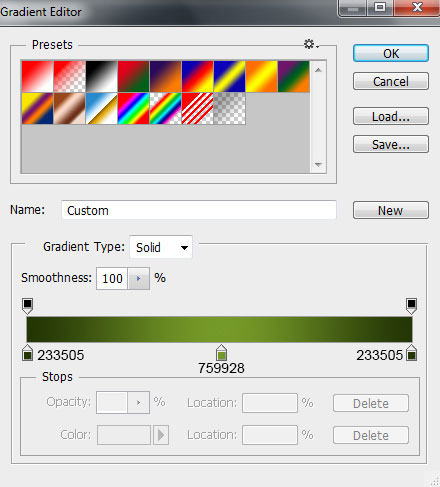
Task: Select the red to green gradient preset
Action: click(133, 76)
